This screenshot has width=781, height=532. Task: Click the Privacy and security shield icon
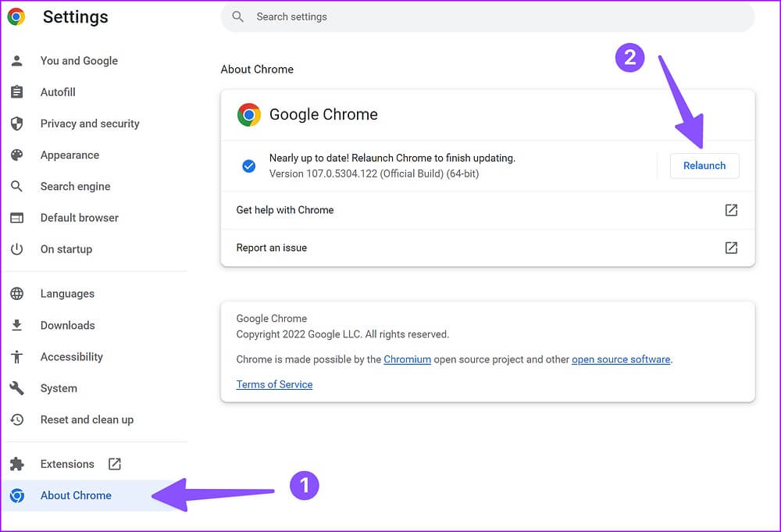tap(16, 123)
